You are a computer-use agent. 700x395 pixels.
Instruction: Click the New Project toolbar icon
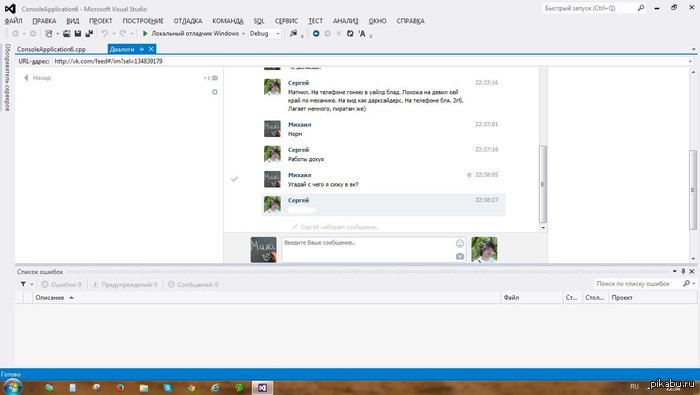pyautogui.click(x=49, y=33)
